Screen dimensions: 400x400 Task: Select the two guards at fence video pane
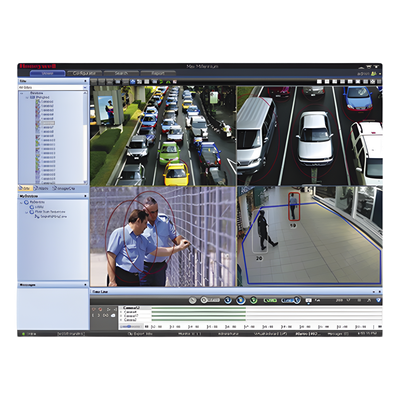pyautogui.click(x=163, y=236)
